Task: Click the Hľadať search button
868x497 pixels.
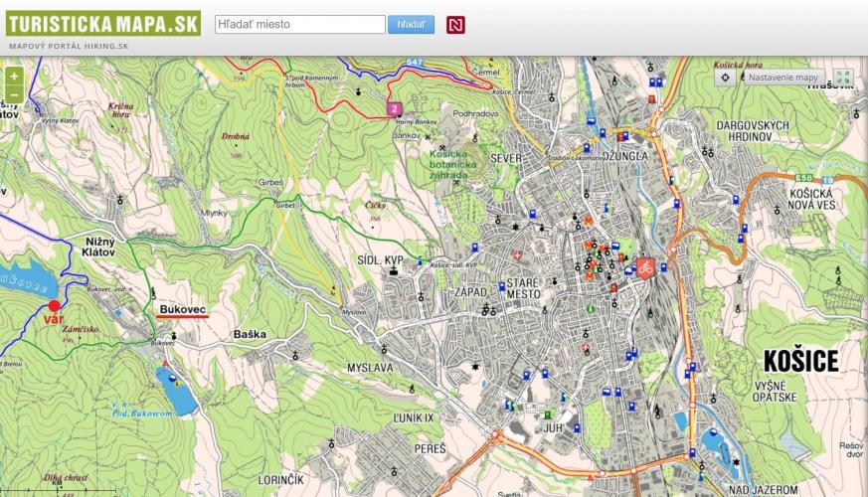Action: coord(411,25)
